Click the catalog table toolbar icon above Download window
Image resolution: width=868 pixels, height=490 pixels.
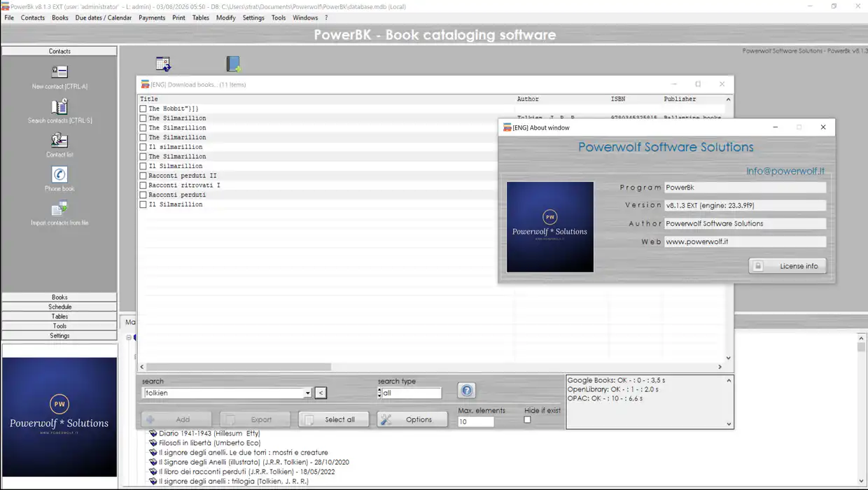pos(163,64)
